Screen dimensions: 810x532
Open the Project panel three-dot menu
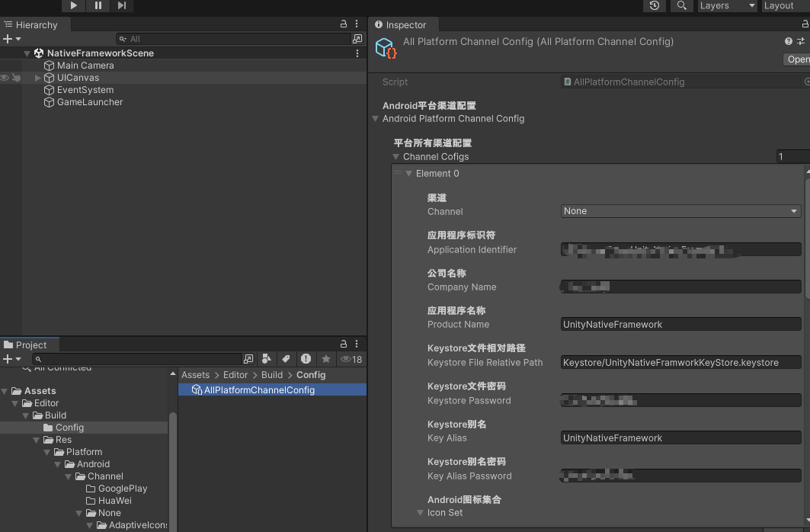(357, 344)
